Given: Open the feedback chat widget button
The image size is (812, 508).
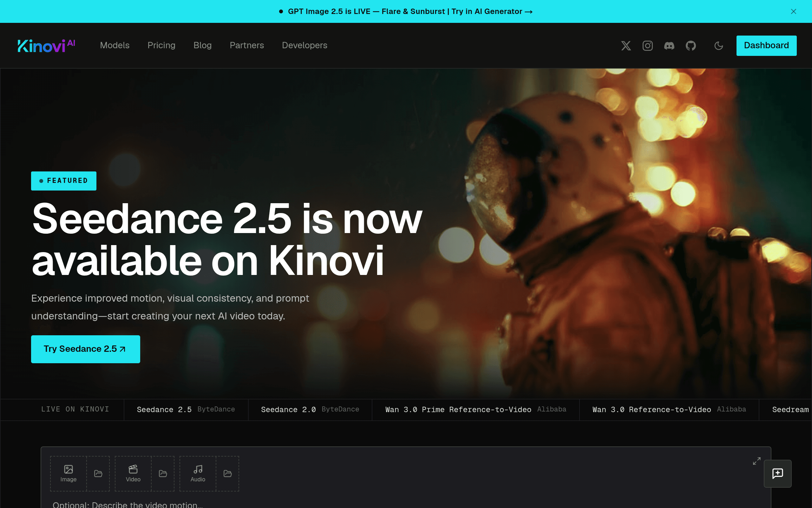Looking at the screenshot, I should (777, 473).
